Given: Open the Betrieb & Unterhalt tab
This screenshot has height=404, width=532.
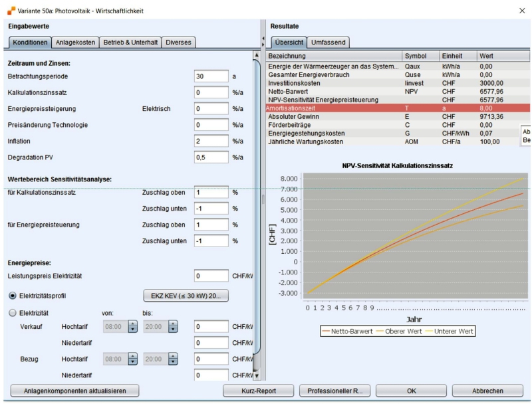Looking at the screenshot, I should pyautogui.click(x=130, y=43).
